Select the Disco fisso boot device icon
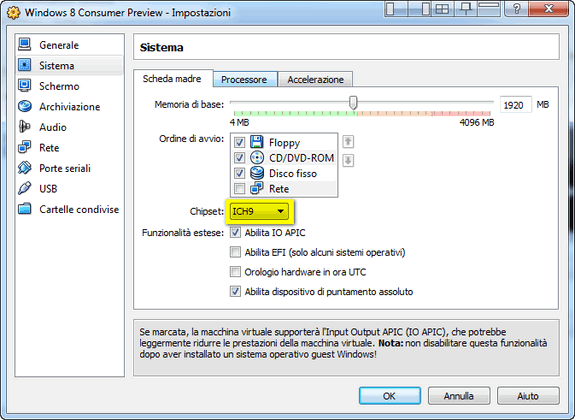 (x=257, y=173)
